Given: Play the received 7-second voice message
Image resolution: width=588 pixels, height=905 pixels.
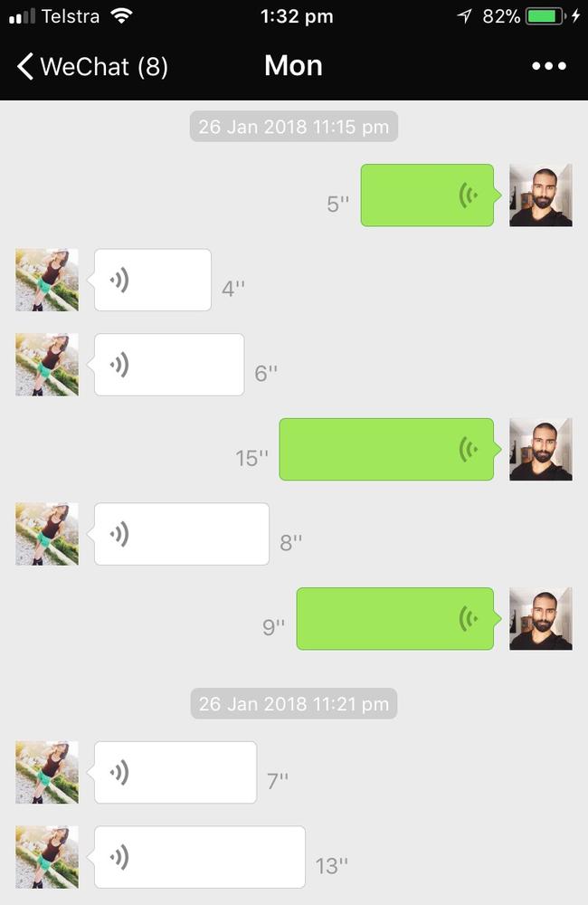Looking at the screenshot, I should coord(173,772).
